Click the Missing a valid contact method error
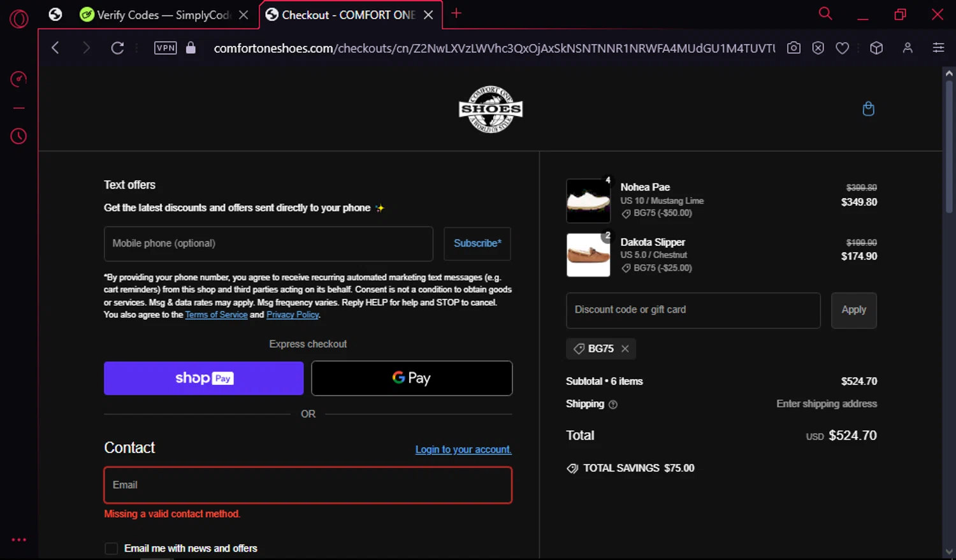 [172, 514]
